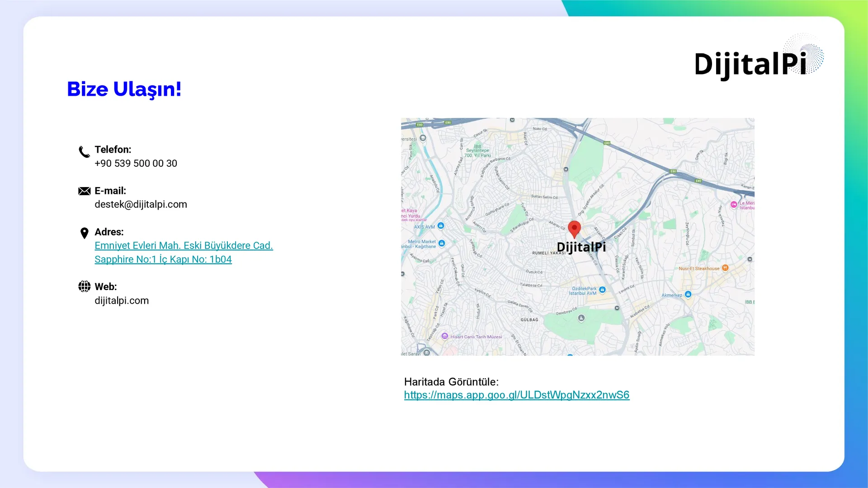
Task: Click the envelope e-mail icon
Action: coord(84,191)
